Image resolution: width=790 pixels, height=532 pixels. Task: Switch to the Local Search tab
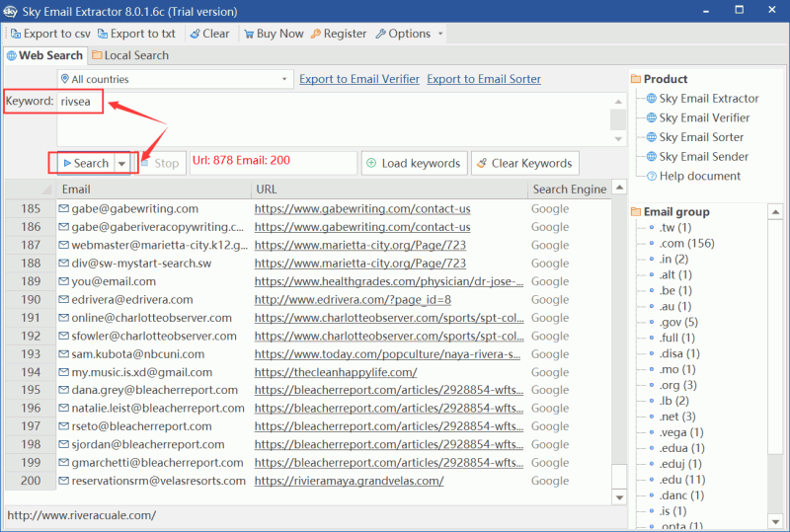click(x=129, y=55)
